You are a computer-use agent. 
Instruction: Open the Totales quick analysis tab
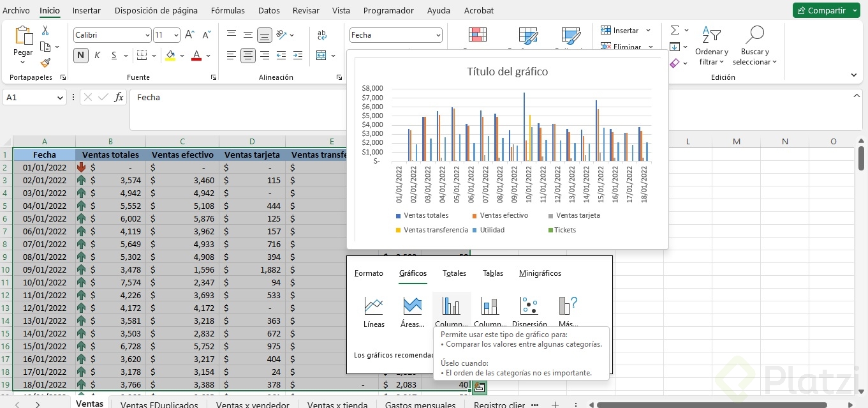click(x=454, y=273)
